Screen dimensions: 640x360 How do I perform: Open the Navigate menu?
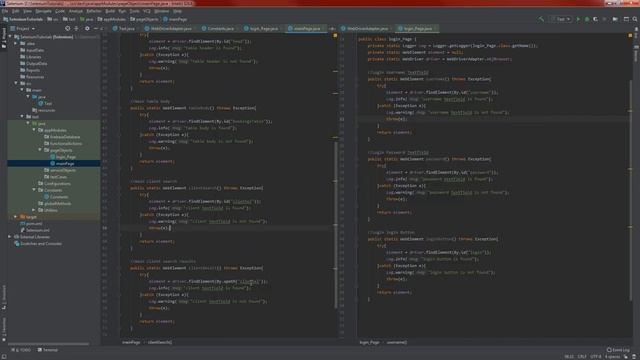pyautogui.click(x=43, y=11)
